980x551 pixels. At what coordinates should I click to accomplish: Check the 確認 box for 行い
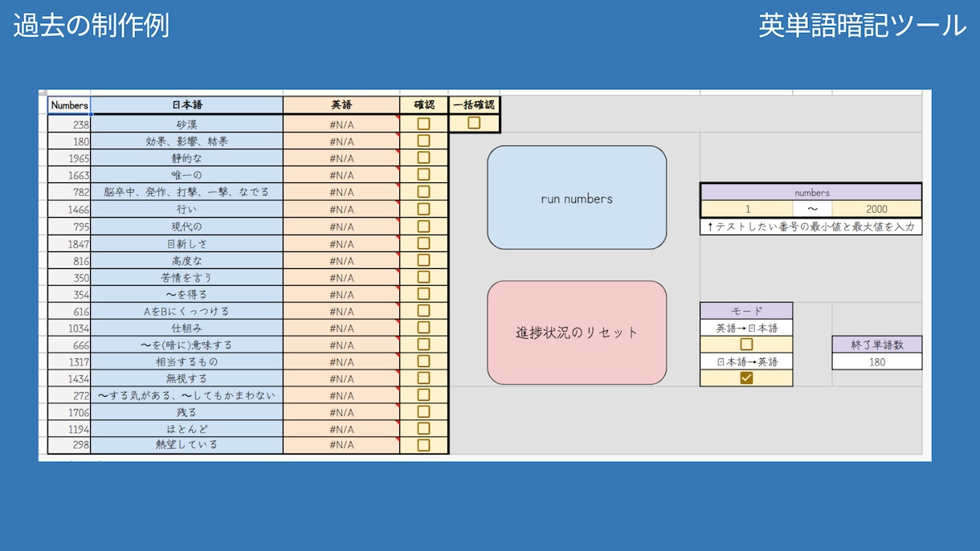(x=423, y=209)
